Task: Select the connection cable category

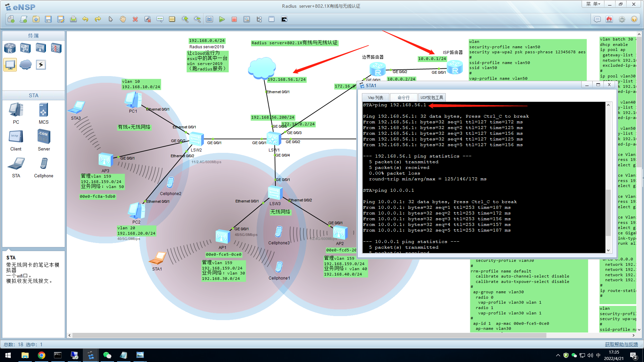Action: 41,64
